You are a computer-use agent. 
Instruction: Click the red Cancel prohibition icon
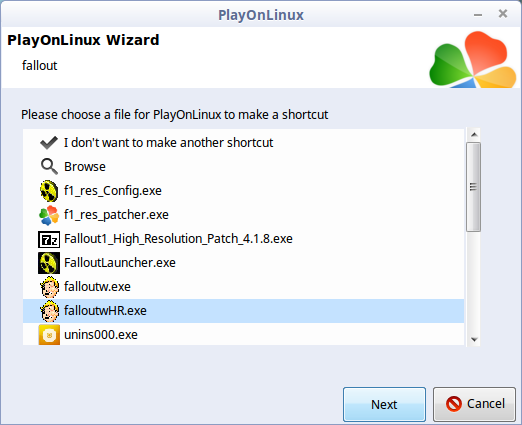[454, 404]
